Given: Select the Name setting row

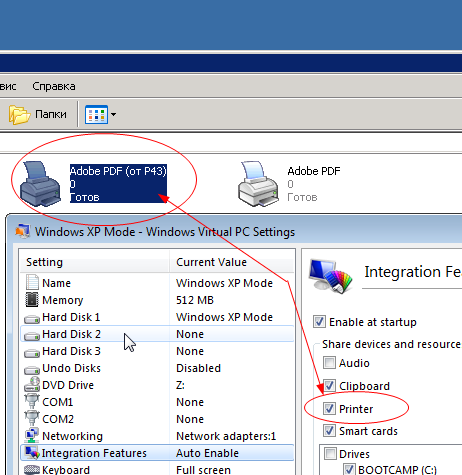Looking at the screenshot, I should click(x=157, y=283).
